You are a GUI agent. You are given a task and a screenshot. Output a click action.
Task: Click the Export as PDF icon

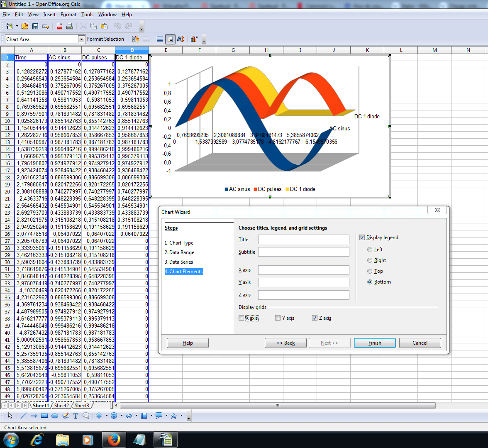point(59,26)
